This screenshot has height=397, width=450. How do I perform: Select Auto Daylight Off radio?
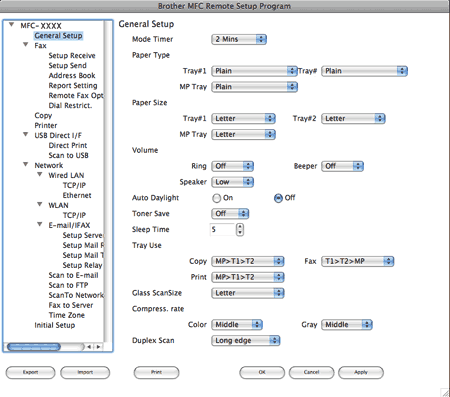pos(278,198)
